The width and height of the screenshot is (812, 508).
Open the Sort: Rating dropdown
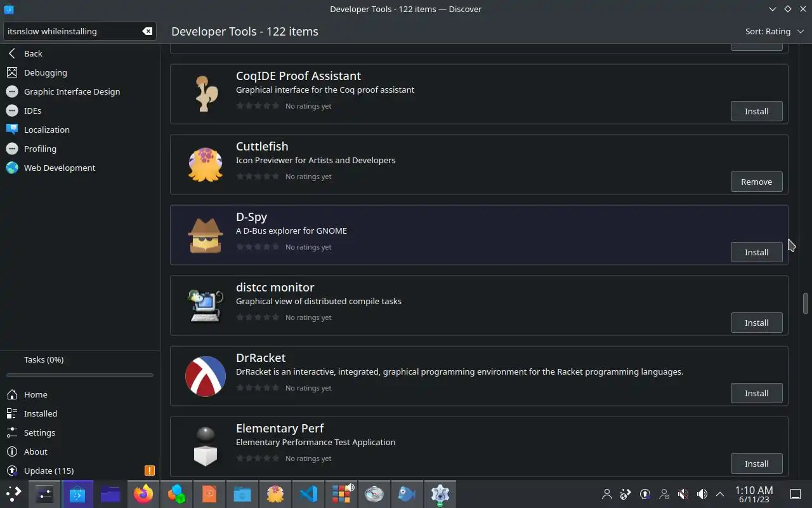pyautogui.click(x=775, y=31)
